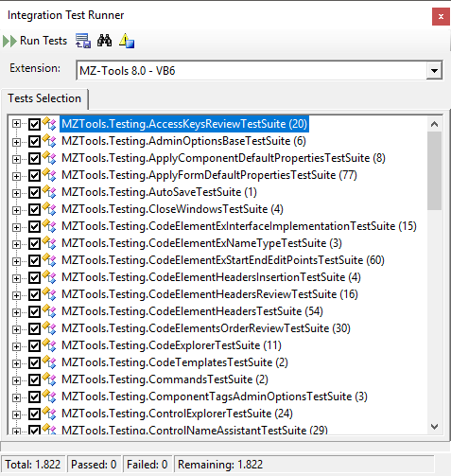
Task: Open the Extension dropdown arrow
Action: (x=434, y=70)
